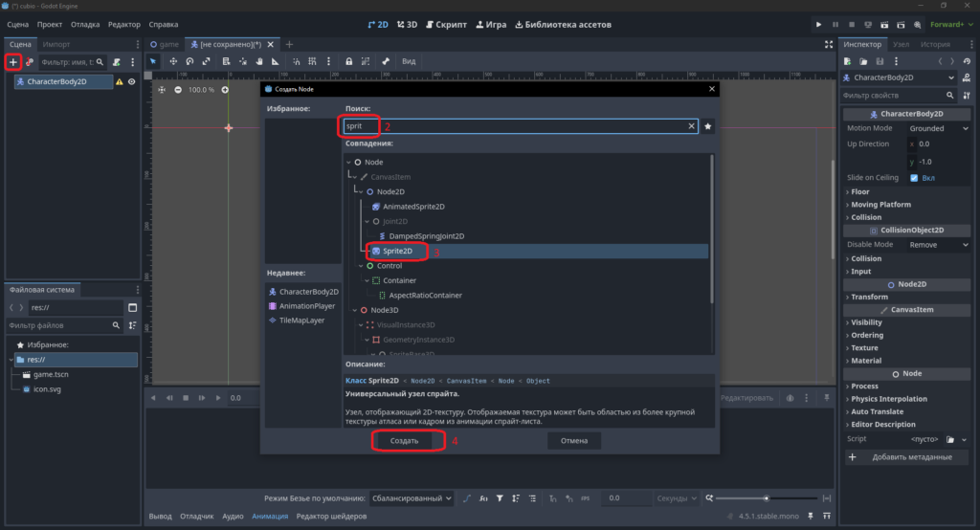Click the Play project button
Screen dimensions: 980x530
click(x=819, y=24)
